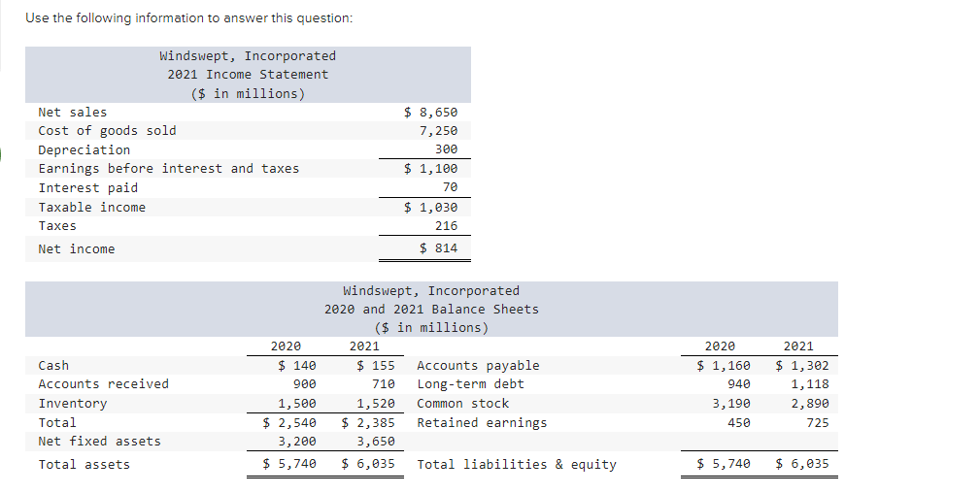Click the accounts received value 900
Screen dimensions: 980x494
(x=305, y=384)
